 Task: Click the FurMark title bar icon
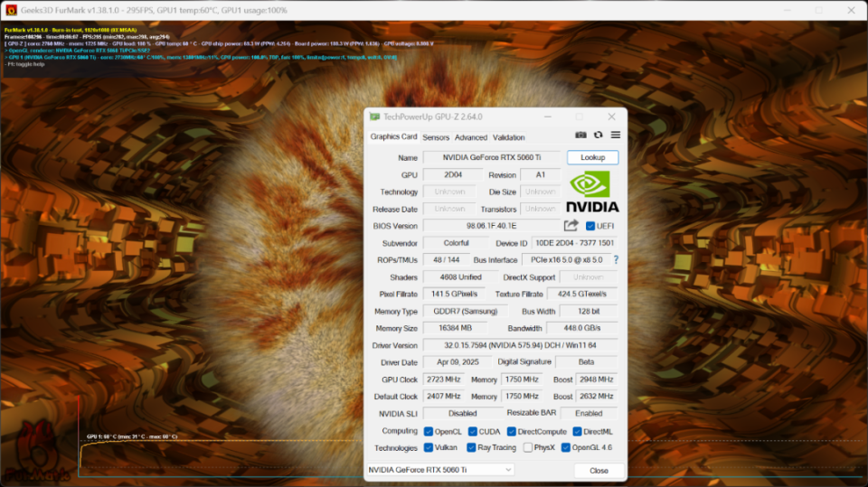coord(11,10)
